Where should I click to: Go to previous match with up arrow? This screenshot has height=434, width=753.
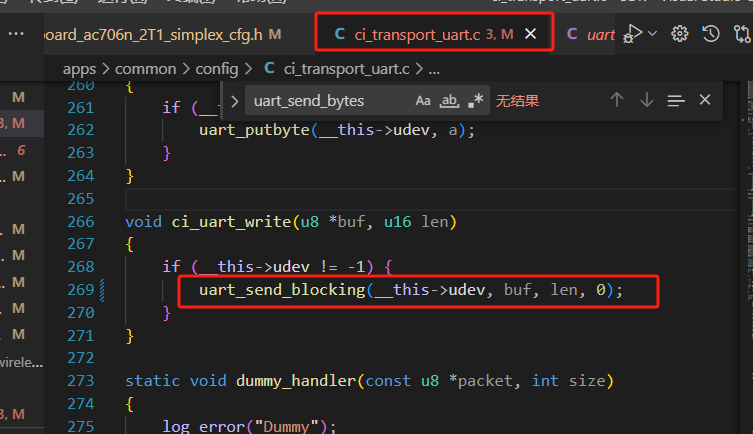pyautogui.click(x=617, y=100)
